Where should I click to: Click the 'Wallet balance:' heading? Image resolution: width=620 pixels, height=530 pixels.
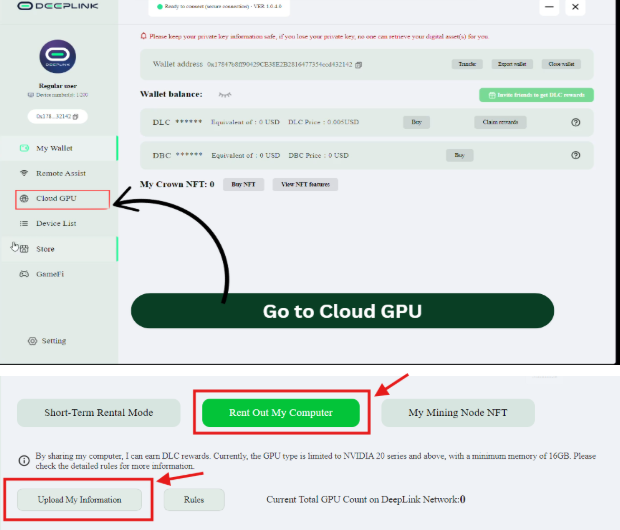[x=171, y=94]
